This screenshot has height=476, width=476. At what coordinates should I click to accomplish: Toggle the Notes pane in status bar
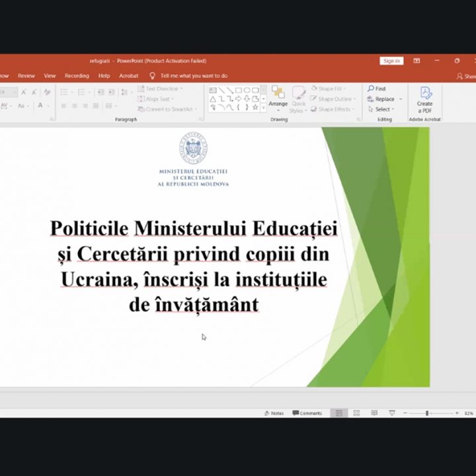click(x=274, y=413)
